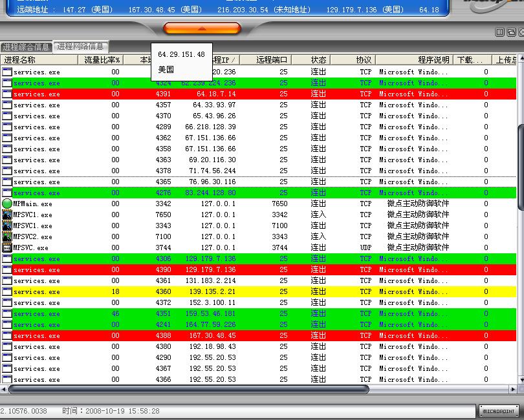Viewport: 524px width, 420px height.
Task: Collapse the top panel with the orange arrow button
Action: [x=202, y=28]
